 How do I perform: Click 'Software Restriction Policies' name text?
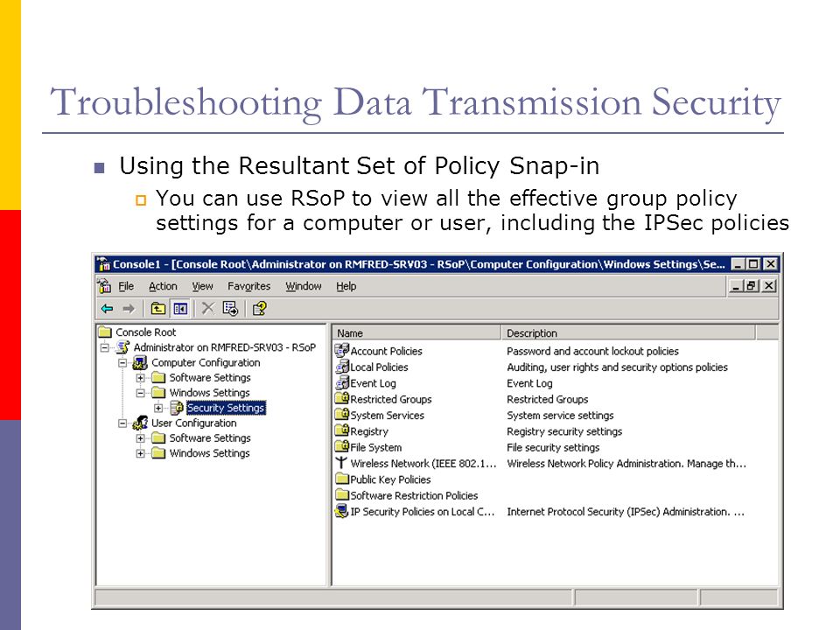tap(414, 495)
